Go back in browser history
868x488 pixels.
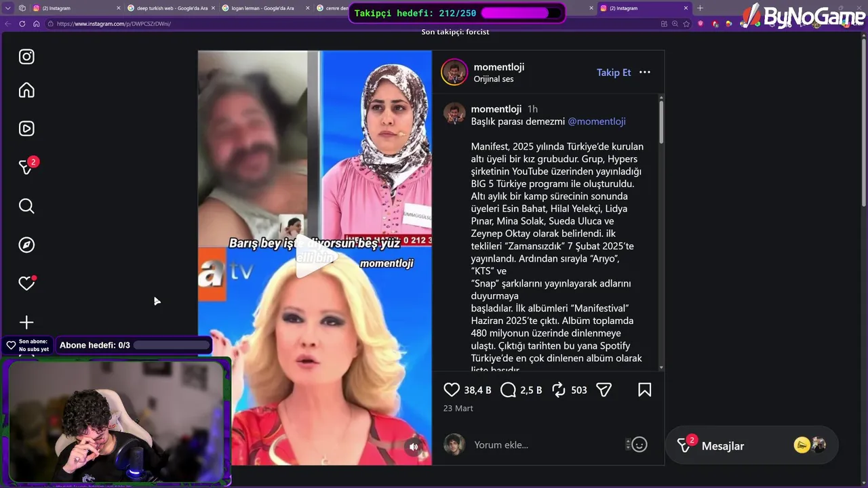tap(8, 24)
